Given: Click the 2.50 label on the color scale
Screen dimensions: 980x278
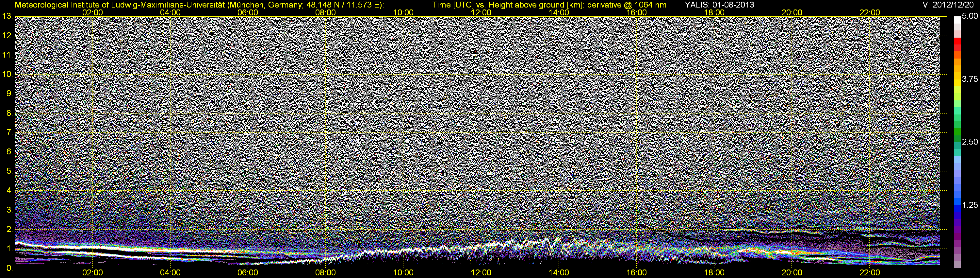Looking at the screenshot, I should (x=969, y=142).
